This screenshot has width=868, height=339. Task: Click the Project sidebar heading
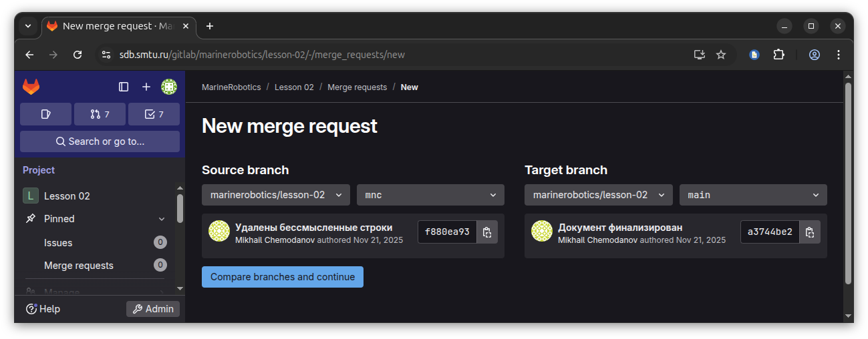[x=39, y=170]
